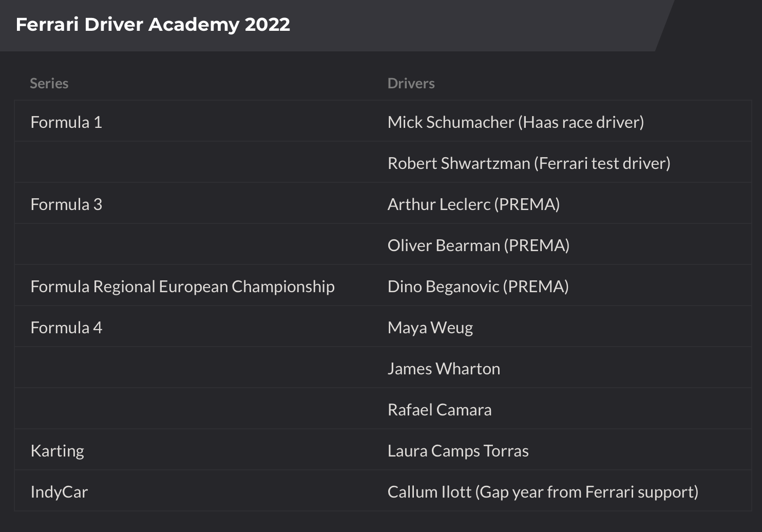Click the IndyCar series cell
The height and width of the screenshot is (532, 762).
tap(59, 492)
